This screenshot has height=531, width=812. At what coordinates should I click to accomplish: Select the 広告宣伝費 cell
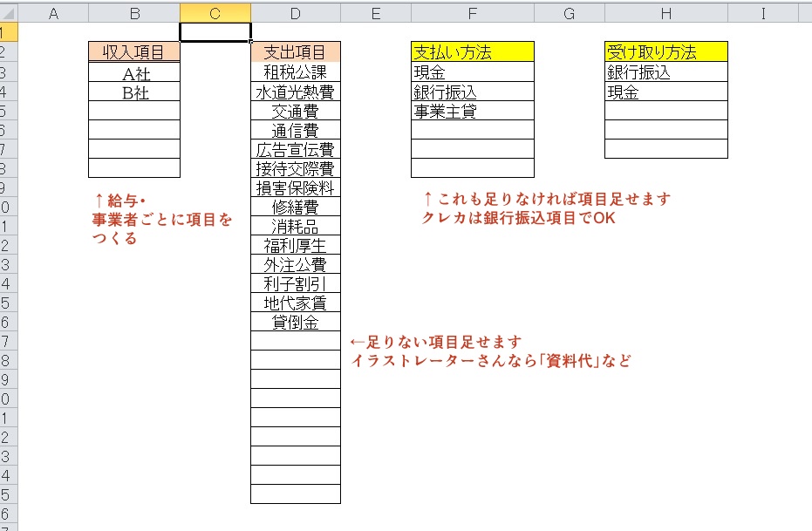(x=295, y=149)
